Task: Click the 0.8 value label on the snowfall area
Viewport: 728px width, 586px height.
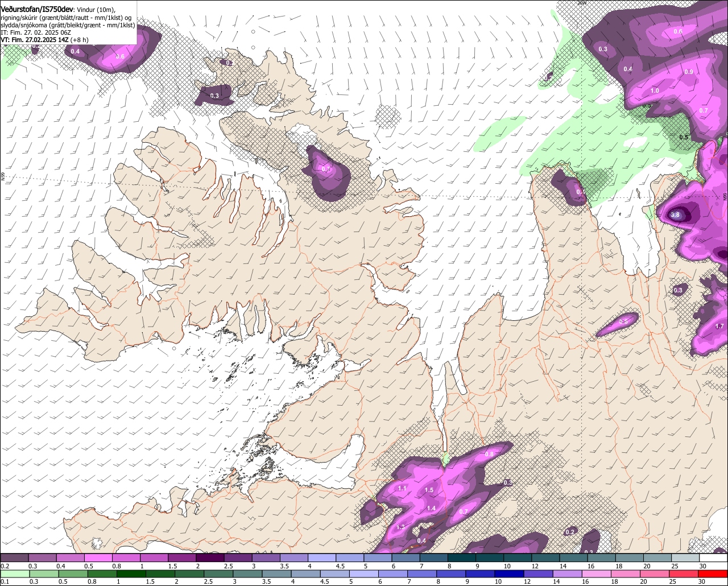Action: pos(489,455)
